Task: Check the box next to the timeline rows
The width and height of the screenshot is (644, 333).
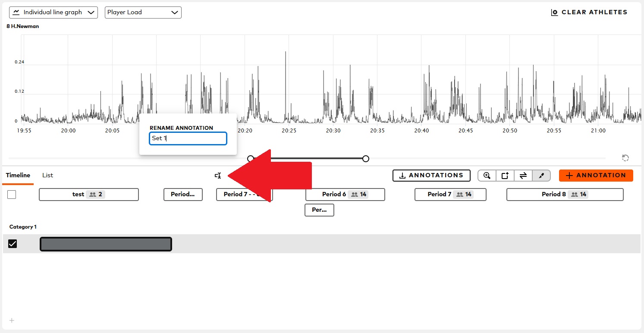Action: 12,195
